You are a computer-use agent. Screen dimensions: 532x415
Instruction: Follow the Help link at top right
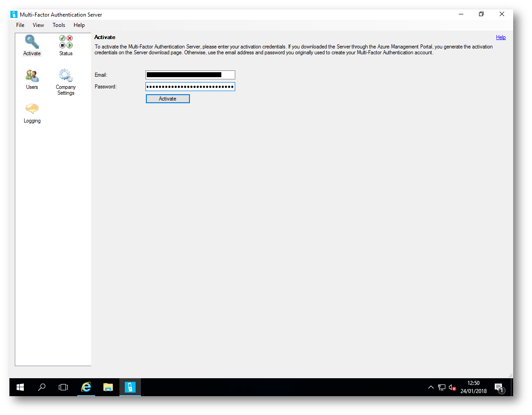coord(501,37)
